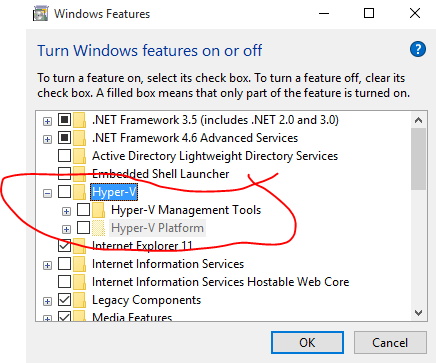This screenshot has height=363, width=436.
Task: Click the feature list scrollbar thumb
Action: tap(418, 159)
